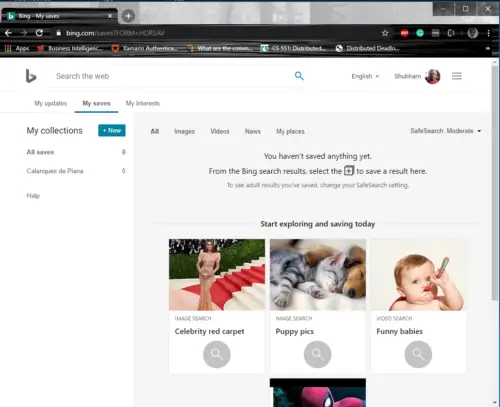This screenshot has width=500, height=407.
Task: Open the hamburger menu
Action: [457, 76]
